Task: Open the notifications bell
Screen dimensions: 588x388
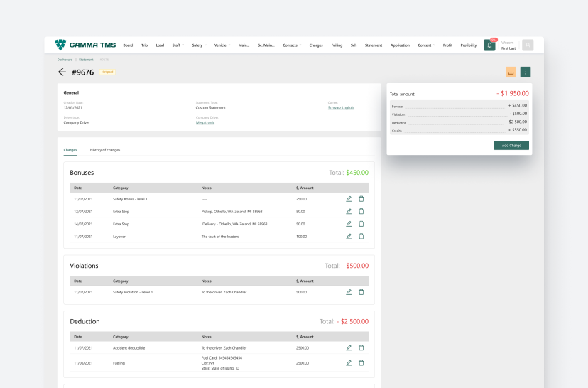Action: [x=489, y=45]
